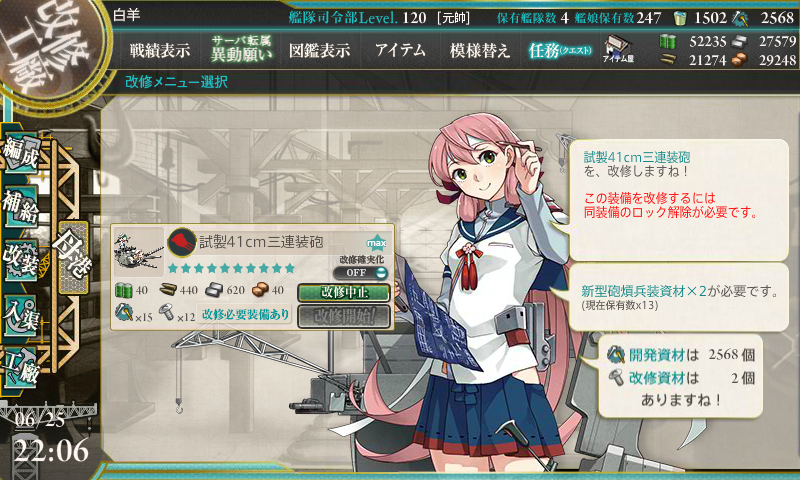Open the 工廠 factory icon
Image resolution: width=800 pixels, height=480 pixels.
point(20,367)
